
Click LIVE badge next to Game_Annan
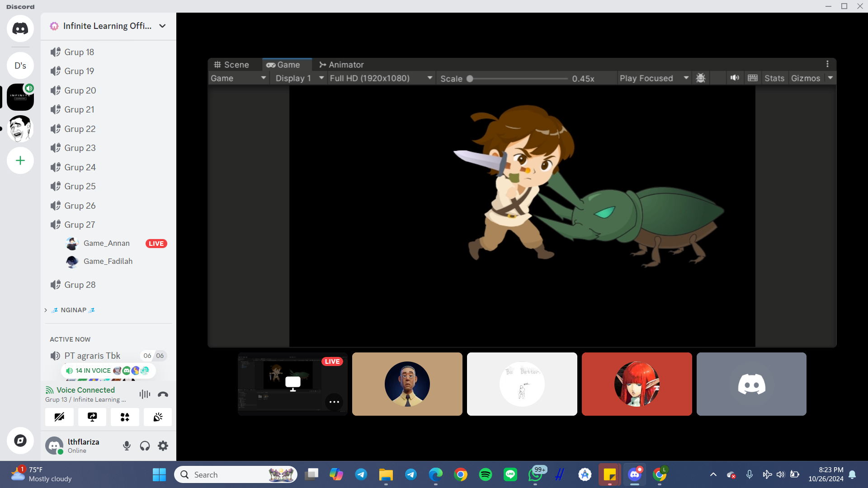click(x=156, y=244)
